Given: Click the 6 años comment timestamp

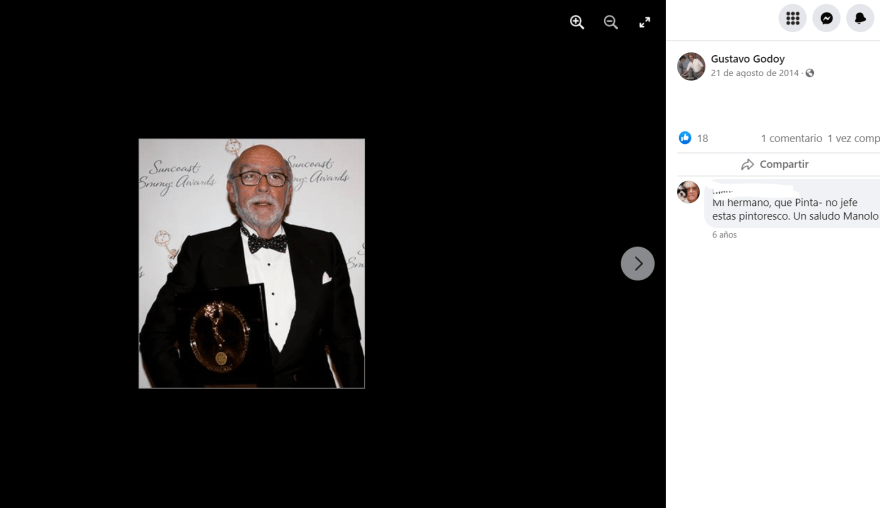Looking at the screenshot, I should [x=724, y=235].
